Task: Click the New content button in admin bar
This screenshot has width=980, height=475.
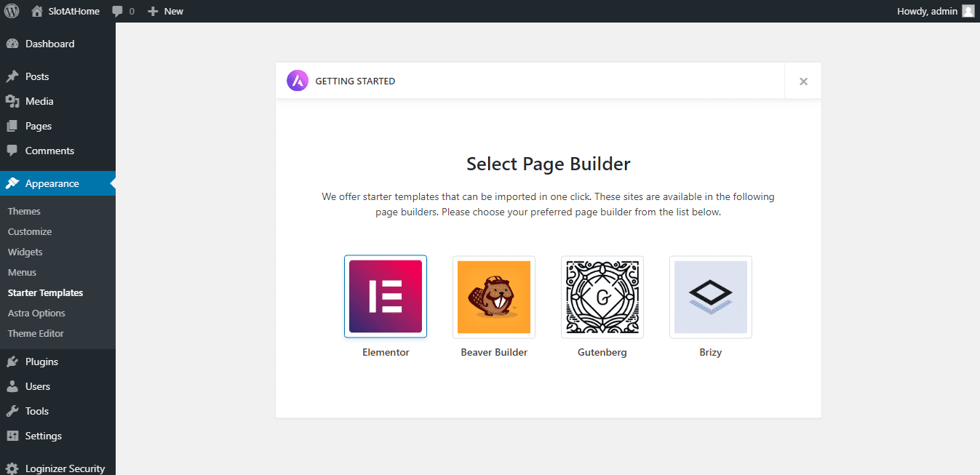Action: (165, 11)
